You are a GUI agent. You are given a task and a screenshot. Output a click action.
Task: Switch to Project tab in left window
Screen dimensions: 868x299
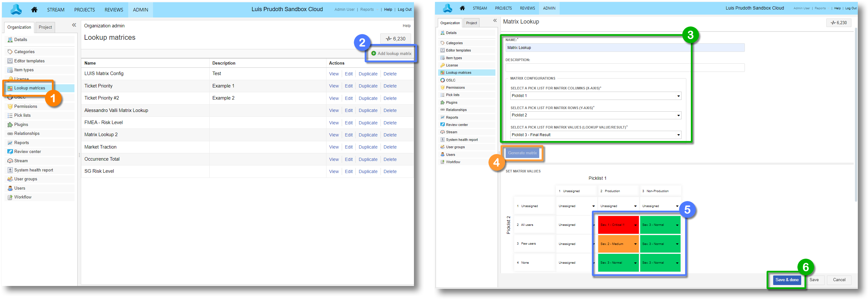(x=45, y=27)
